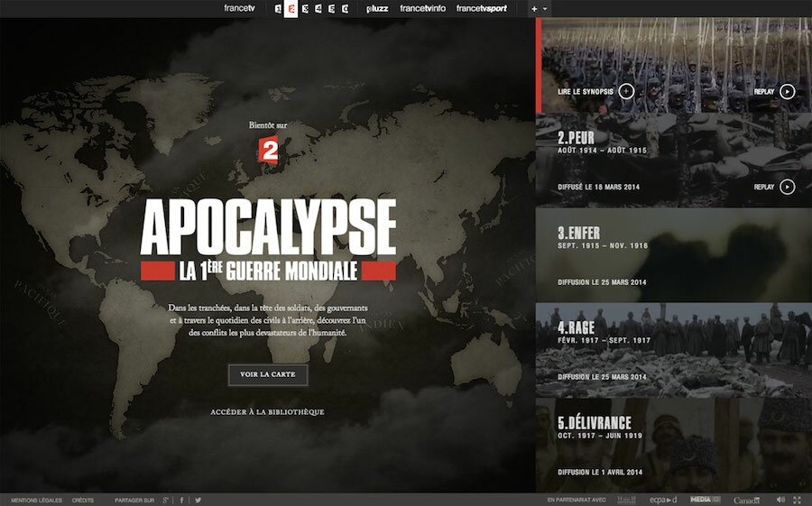Open the 2.PEUR episode card
Image resolution: width=812 pixels, height=506 pixels.
pos(674,160)
